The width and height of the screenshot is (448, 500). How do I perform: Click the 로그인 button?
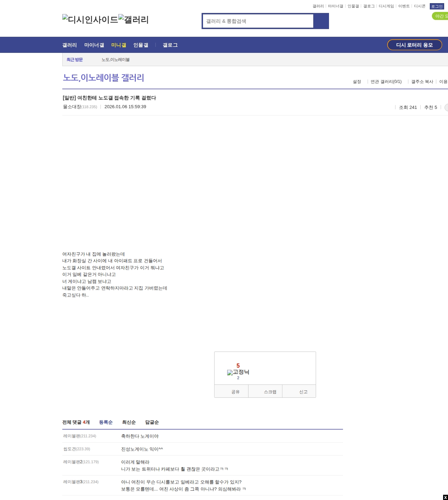click(x=437, y=6)
